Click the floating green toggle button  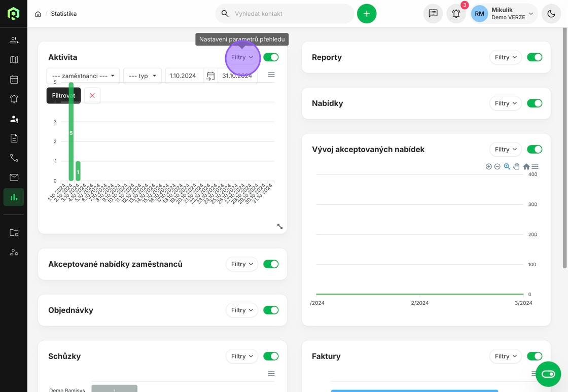tap(548, 374)
